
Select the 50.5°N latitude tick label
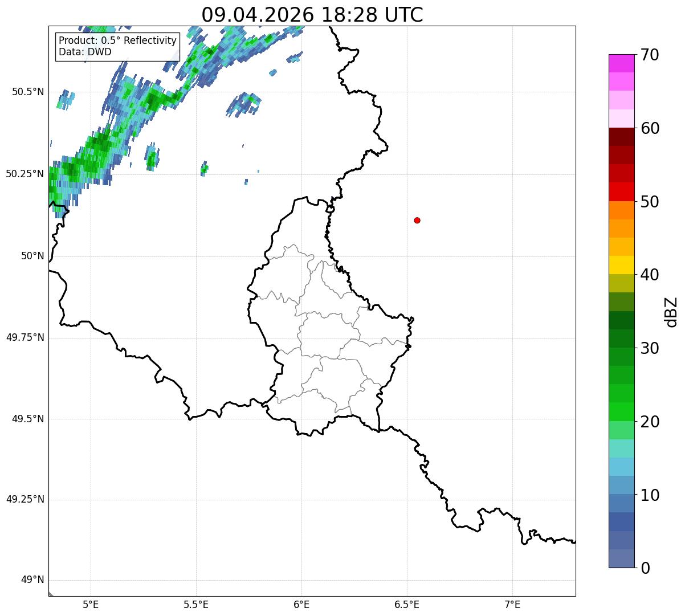tap(28, 92)
